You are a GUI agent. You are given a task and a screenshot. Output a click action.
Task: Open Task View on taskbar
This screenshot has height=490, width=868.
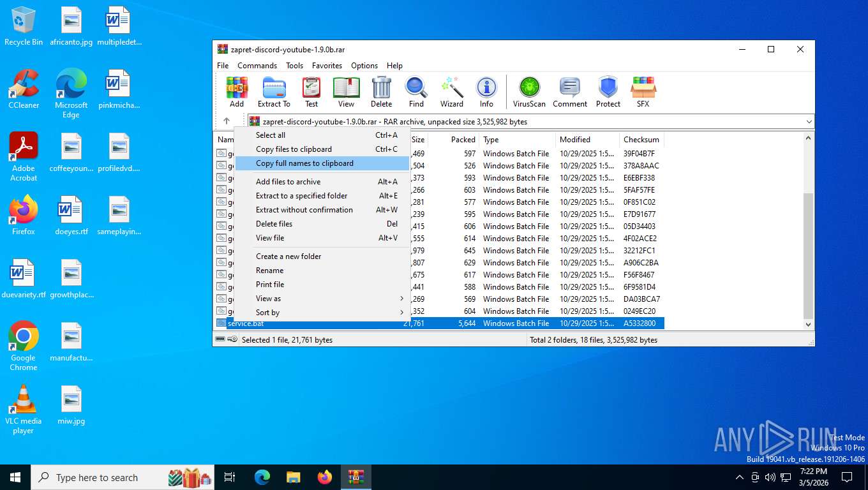click(x=230, y=477)
